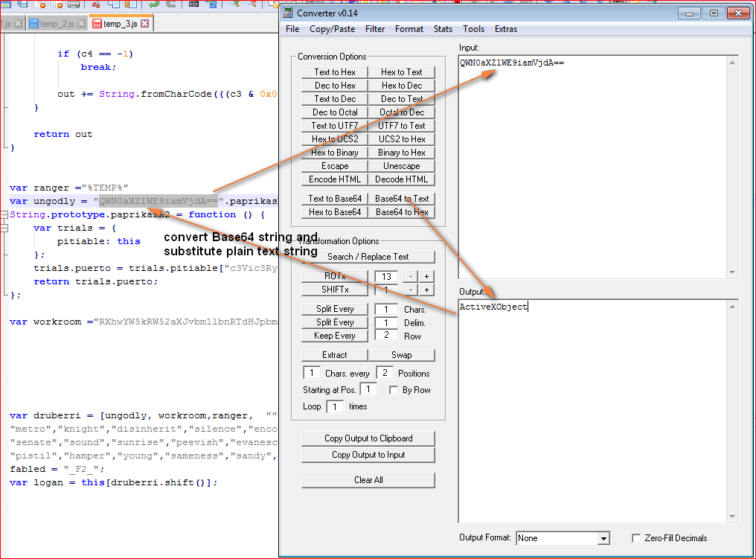The height and width of the screenshot is (559, 756).
Task: Toggle the Zero-Fill Decimals checkbox
Action: pos(636,537)
